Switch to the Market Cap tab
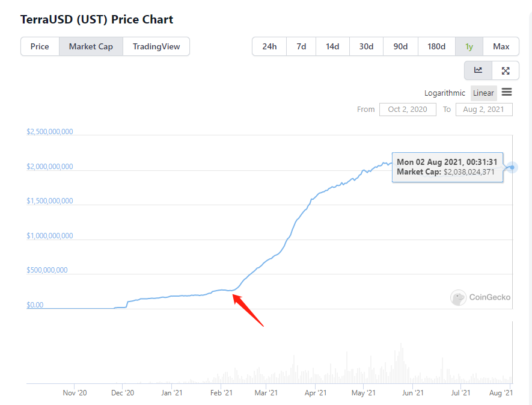 91,46
